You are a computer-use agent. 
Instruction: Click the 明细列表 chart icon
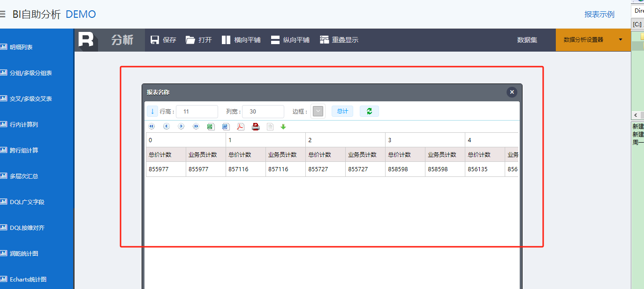(x=4, y=46)
